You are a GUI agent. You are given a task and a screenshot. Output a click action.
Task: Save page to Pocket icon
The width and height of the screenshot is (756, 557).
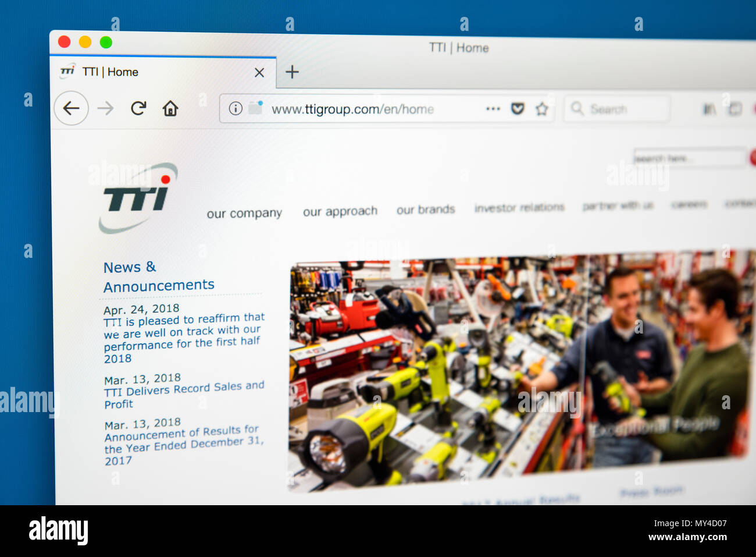518,109
